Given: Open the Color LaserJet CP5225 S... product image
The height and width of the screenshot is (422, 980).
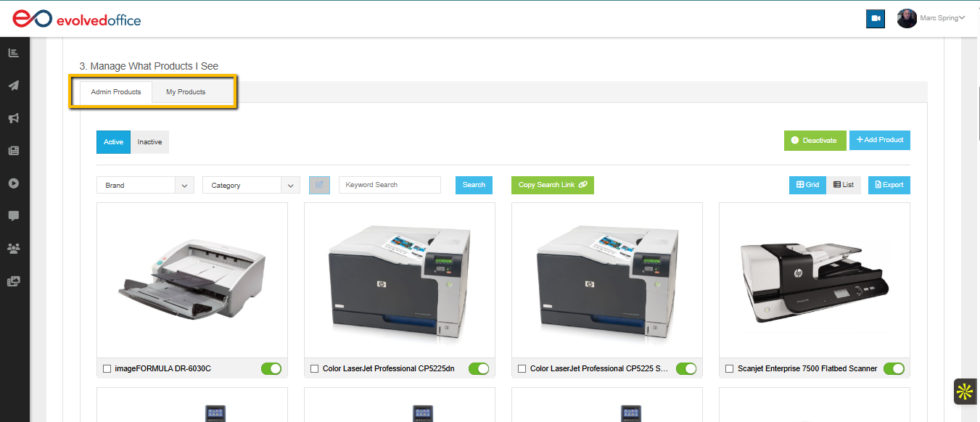Looking at the screenshot, I should [607, 281].
